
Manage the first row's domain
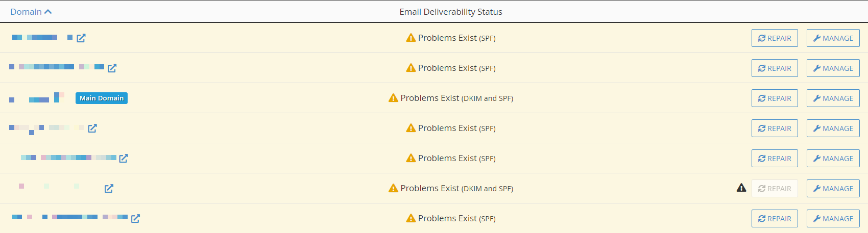pos(833,38)
